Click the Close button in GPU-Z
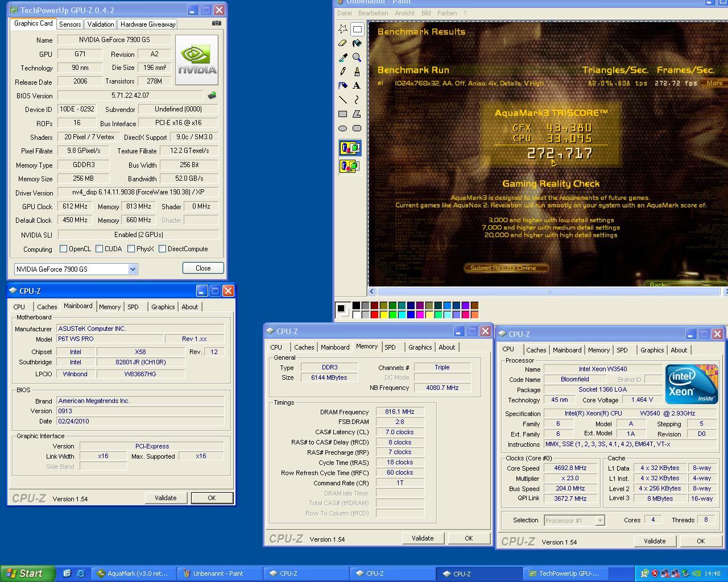This screenshot has height=582, width=728. pos(203,268)
